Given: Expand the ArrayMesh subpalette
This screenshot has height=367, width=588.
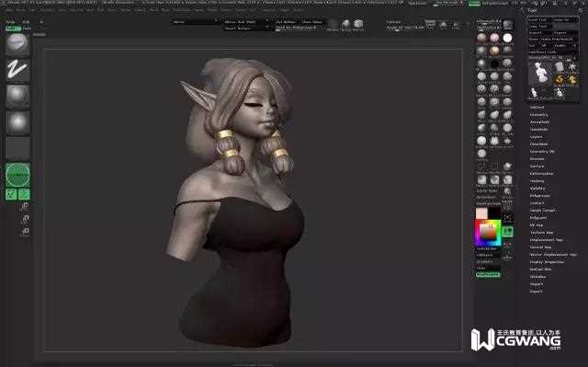Looking at the screenshot, I should 539,122.
